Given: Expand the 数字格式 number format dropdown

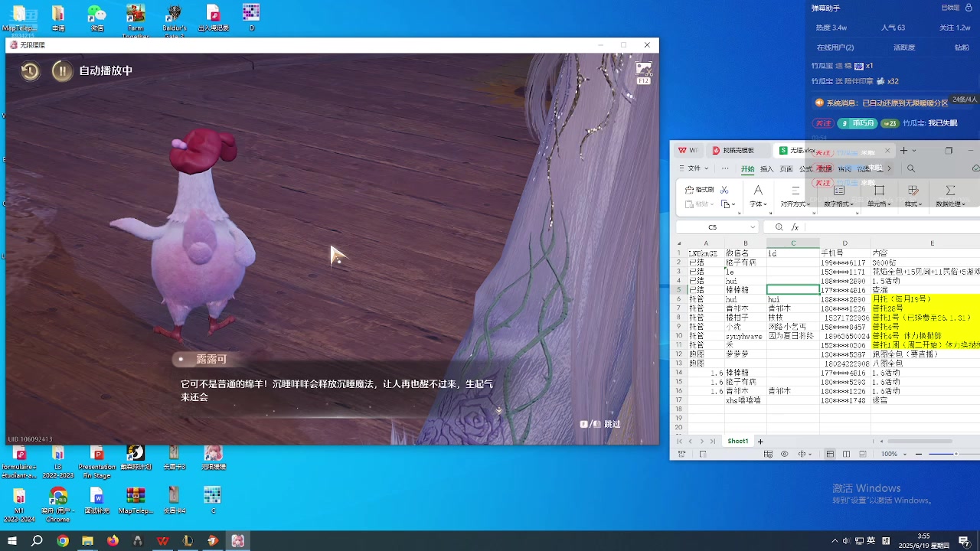Looking at the screenshot, I should [x=839, y=204].
